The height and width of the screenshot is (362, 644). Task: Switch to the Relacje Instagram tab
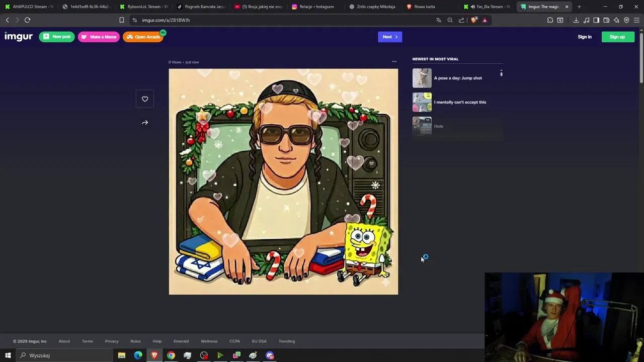tap(315, 7)
